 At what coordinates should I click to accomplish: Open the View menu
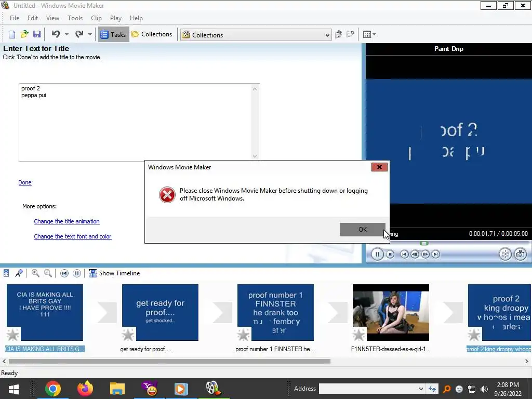52,18
